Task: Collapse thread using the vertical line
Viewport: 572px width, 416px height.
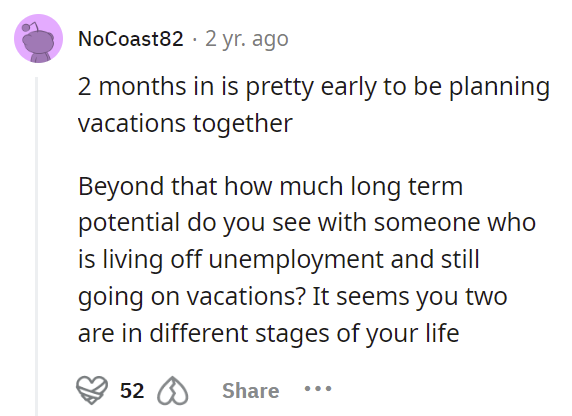Action: (x=36, y=246)
